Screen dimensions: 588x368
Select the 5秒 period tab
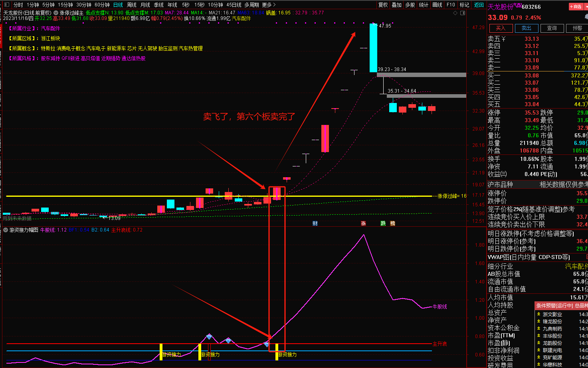186,5
